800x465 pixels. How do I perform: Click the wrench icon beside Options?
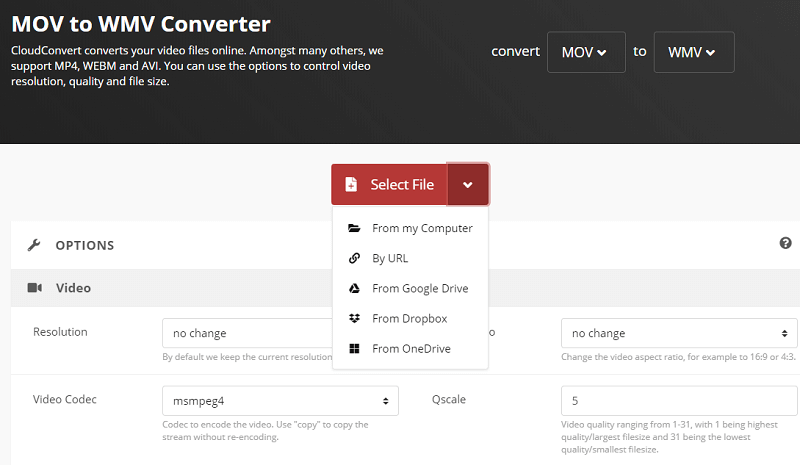coord(33,245)
